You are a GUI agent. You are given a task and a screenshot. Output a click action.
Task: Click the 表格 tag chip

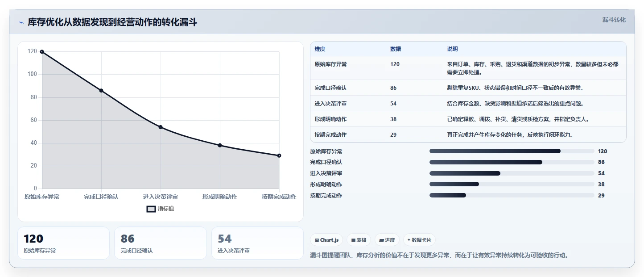point(359,240)
